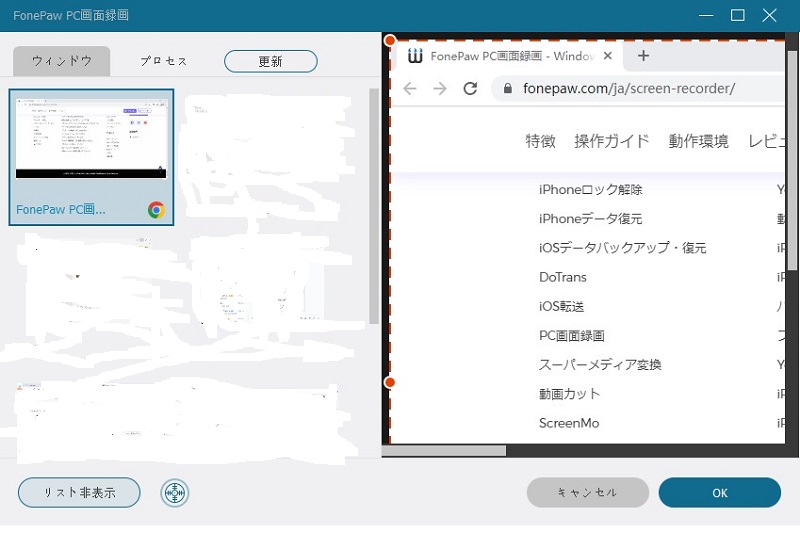Click the preview vertical scrollbar
Screen dimensions: 800x533
click(793, 161)
